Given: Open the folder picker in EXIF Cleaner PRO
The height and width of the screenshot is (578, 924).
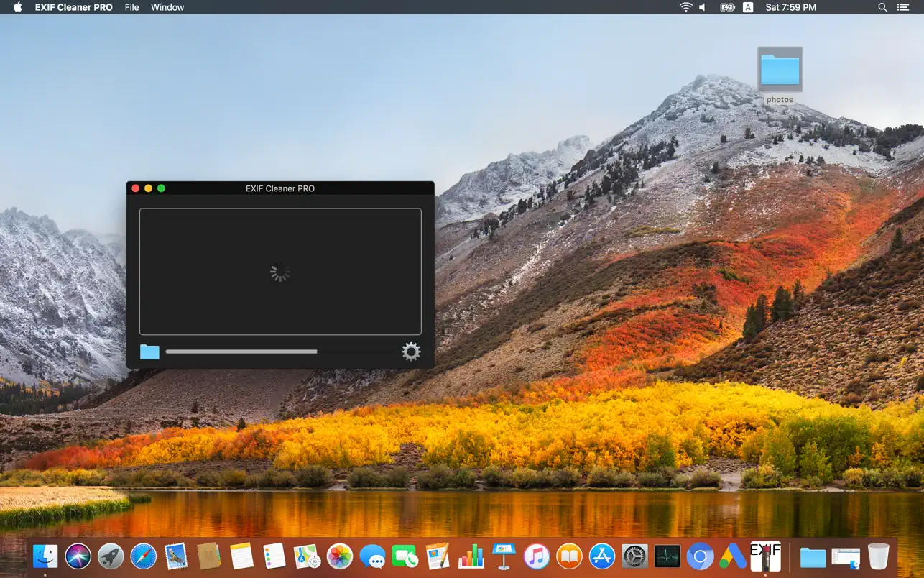Looking at the screenshot, I should [149, 352].
